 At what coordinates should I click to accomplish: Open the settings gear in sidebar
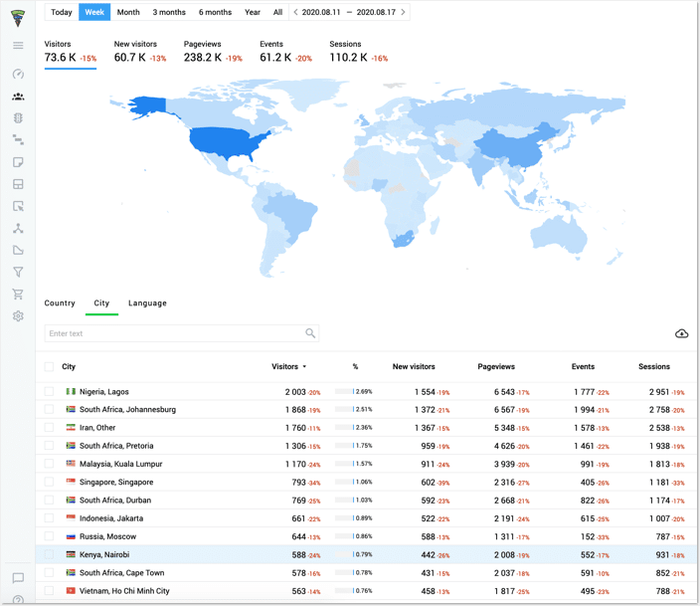18,316
